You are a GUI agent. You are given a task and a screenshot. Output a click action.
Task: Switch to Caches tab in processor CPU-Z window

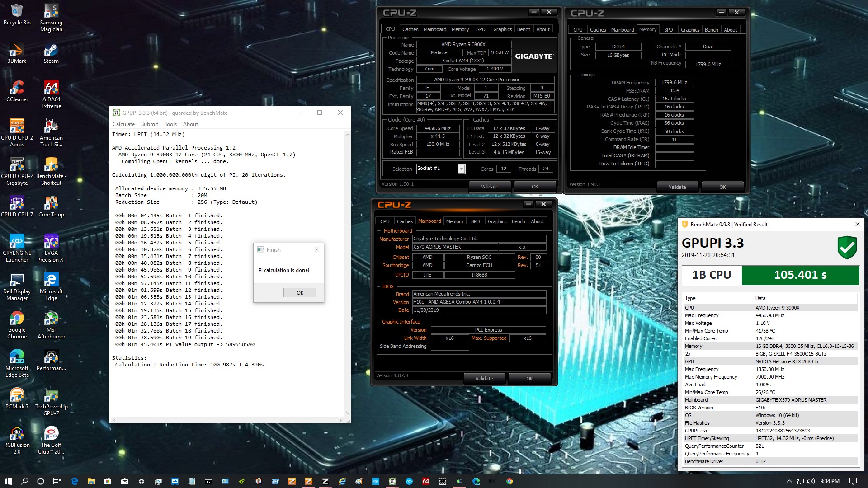coord(410,29)
